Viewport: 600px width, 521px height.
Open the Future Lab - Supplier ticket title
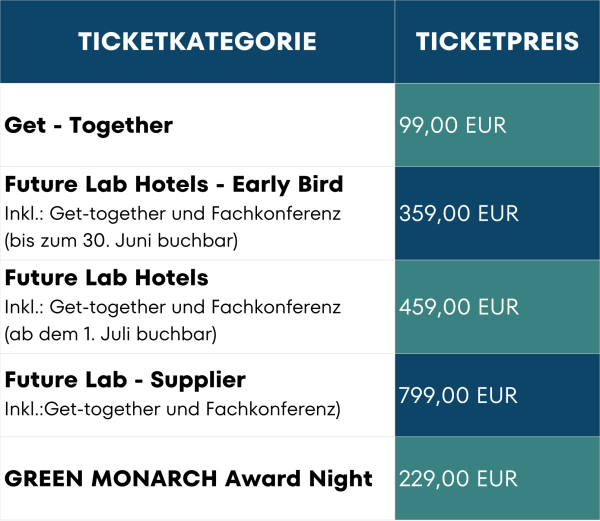click(x=125, y=381)
